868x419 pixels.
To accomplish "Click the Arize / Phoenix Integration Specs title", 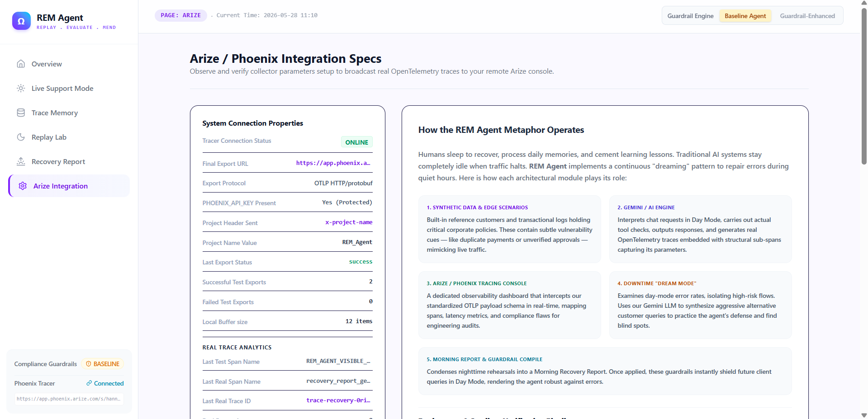I will (x=285, y=59).
